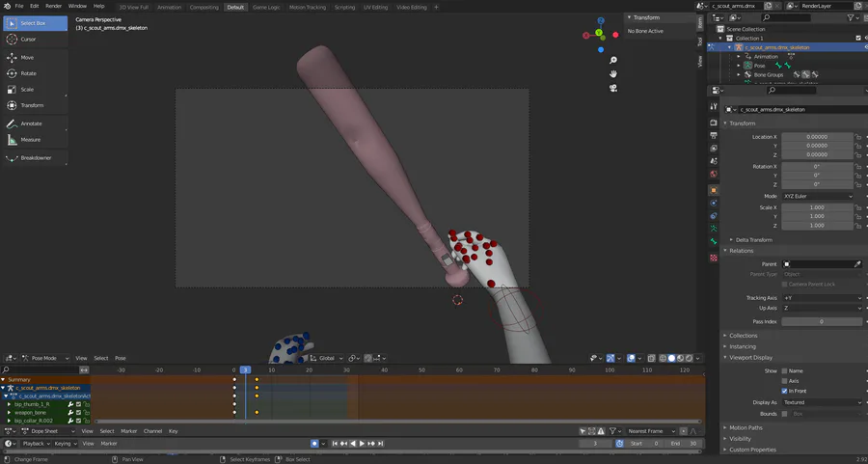Open the Dope Sheet Channel menu
This screenshot has width=868, height=464.
coord(152,431)
